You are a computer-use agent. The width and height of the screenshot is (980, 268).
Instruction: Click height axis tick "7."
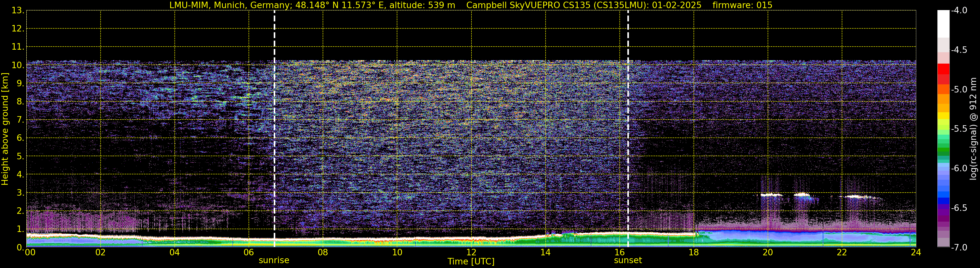click(20, 120)
